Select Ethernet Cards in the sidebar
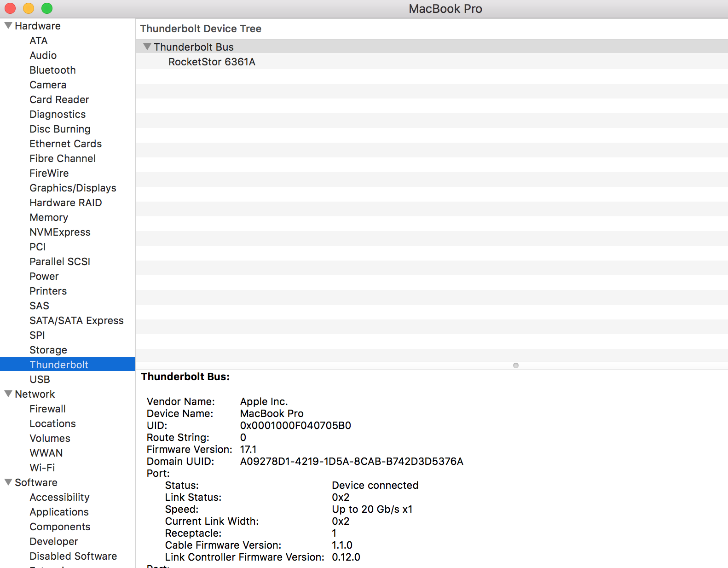 click(66, 144)
